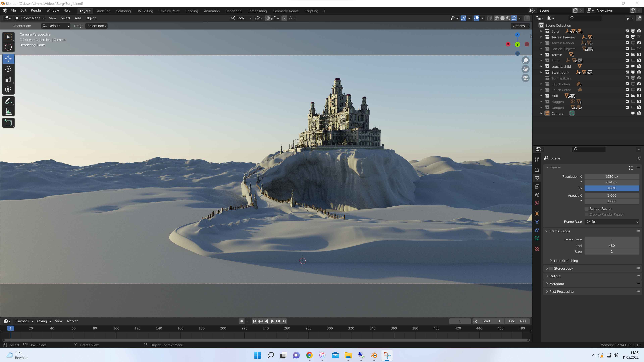Switch to wireframe viewport shading
This screenshot has height=362, width=644.
[x=497, y=18]
